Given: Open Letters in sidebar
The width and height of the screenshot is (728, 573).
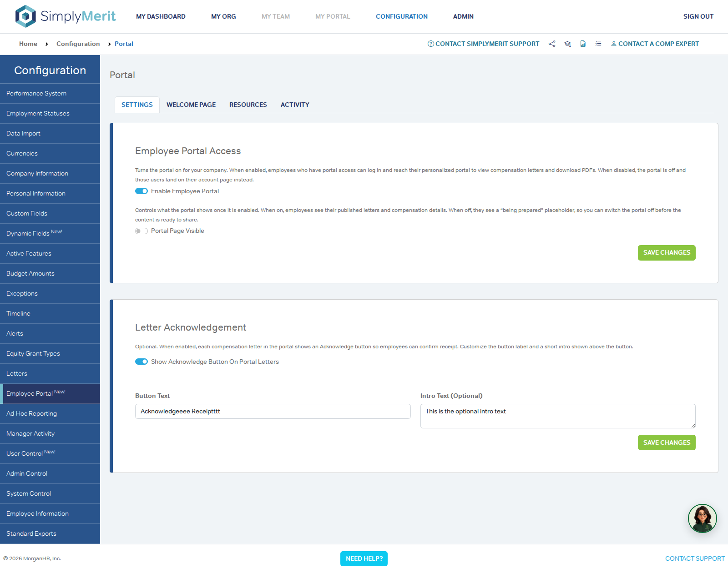Looking at the screenshot, I should click(x=50, y=374).
